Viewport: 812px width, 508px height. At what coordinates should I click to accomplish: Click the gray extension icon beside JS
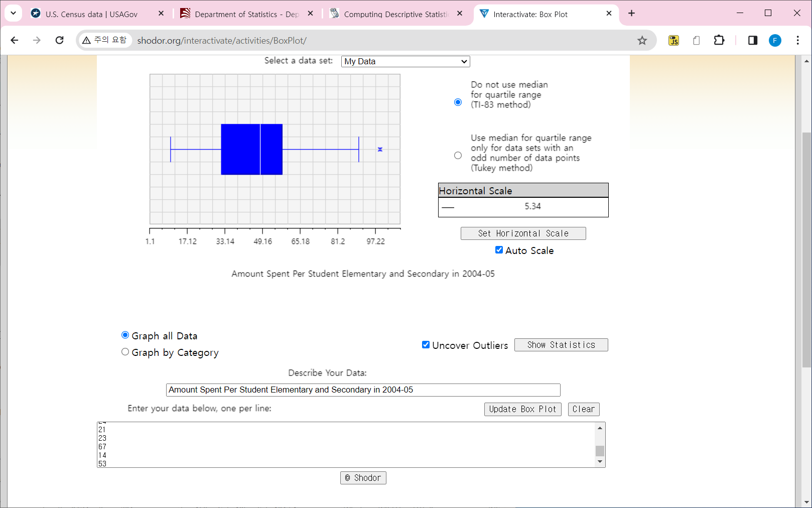point(696,40)
